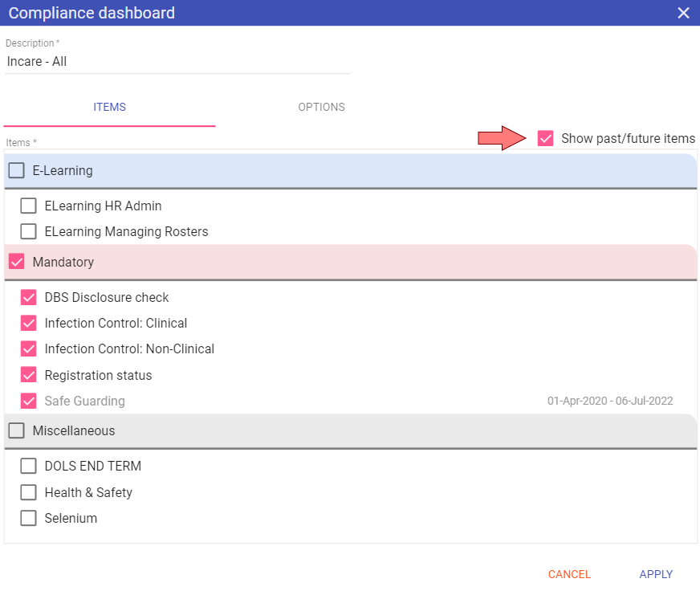Open the ITEMS tab
700x591 pixels.
109,108
